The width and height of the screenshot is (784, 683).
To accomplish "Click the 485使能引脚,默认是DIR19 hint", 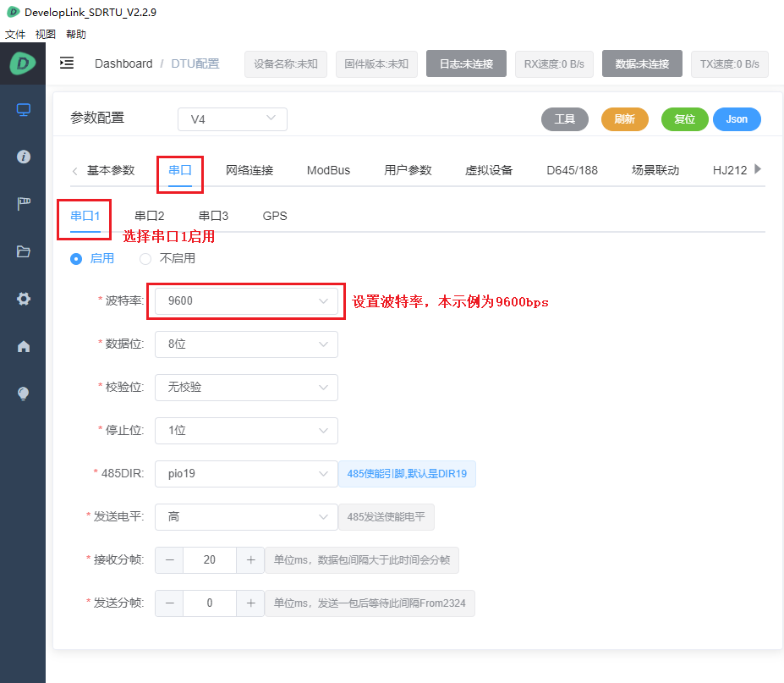I will pos(407,473).
